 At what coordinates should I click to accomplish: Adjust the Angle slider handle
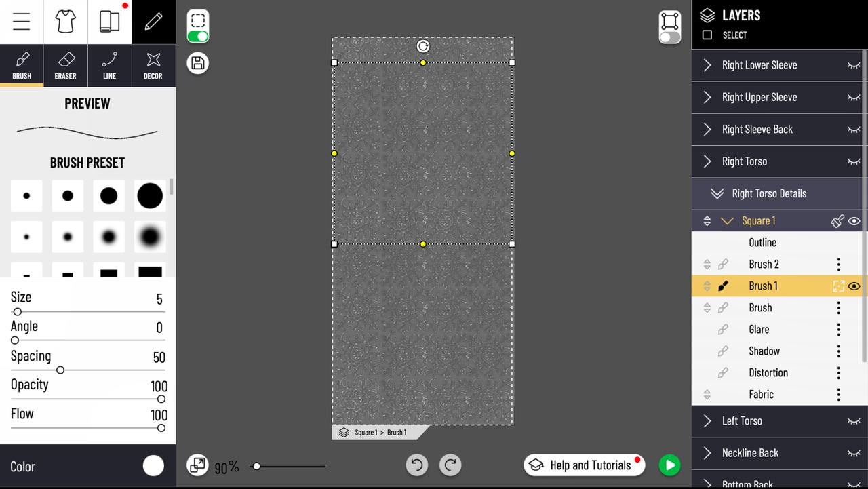click(x=15, y=340)
